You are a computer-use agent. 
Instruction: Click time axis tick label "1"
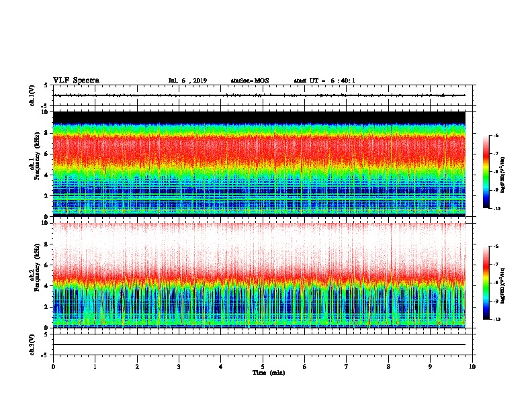95,367
